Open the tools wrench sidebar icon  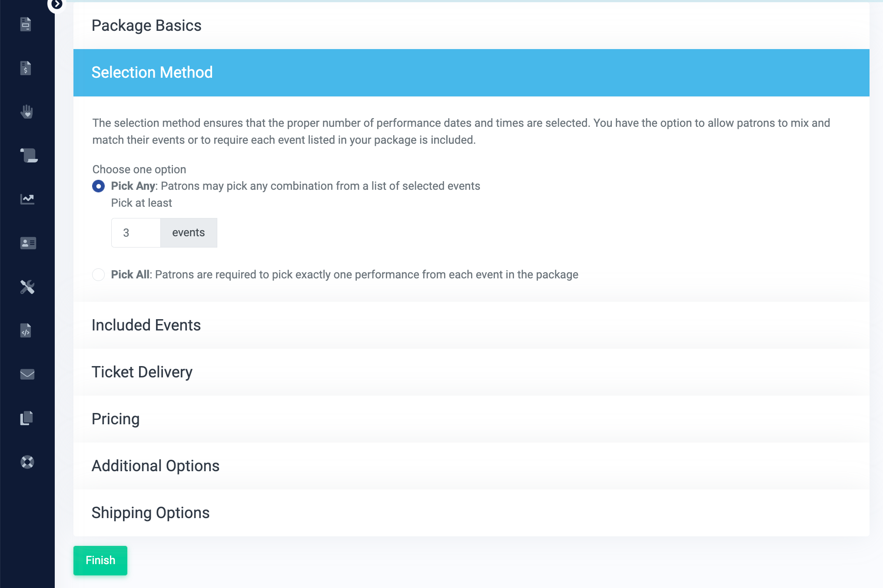click(27, 287)
